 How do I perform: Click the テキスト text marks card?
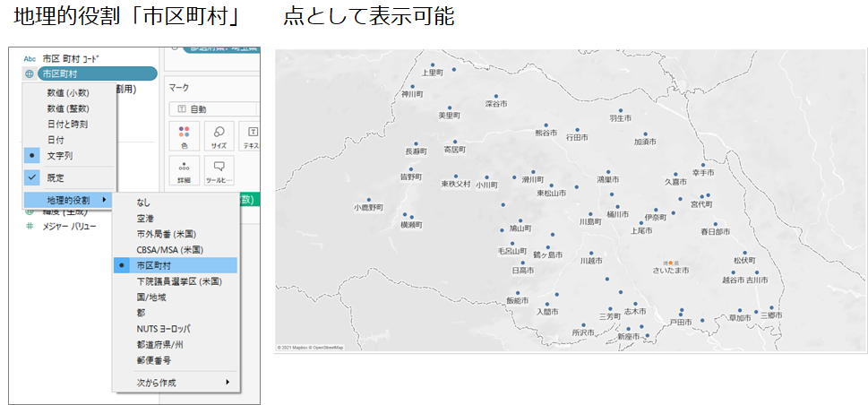[251, 136]
